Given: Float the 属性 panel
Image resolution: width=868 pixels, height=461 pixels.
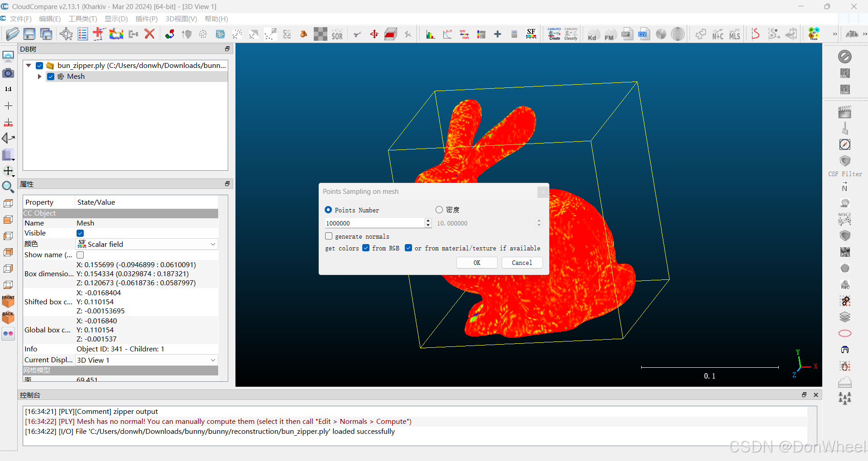Looking at the screenshot, I should click(227, 184).
